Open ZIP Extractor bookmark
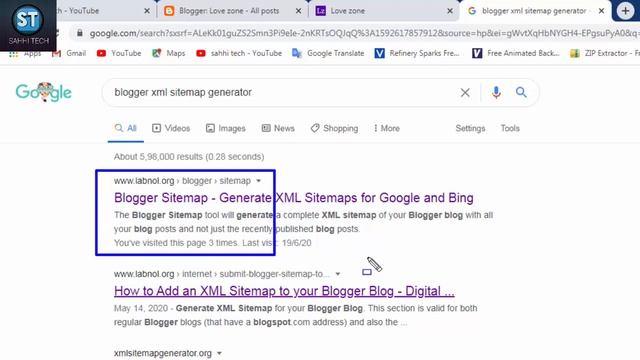The image size is (640, 360). click(605, 53)
